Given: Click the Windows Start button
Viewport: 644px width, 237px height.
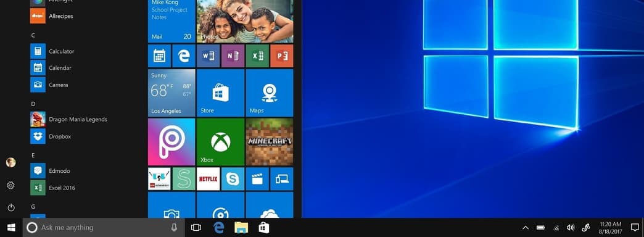Looking at the screenshot, I should coord(11,228).
